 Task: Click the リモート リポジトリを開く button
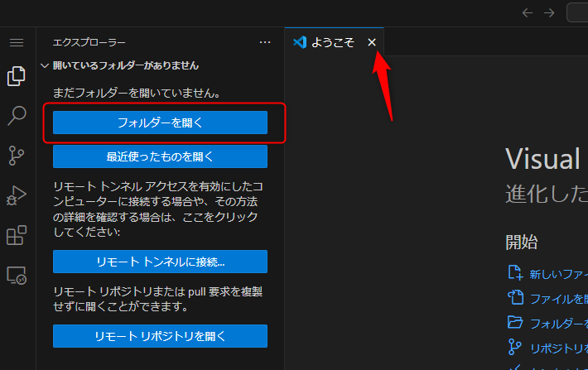click(x=160, y=336)
